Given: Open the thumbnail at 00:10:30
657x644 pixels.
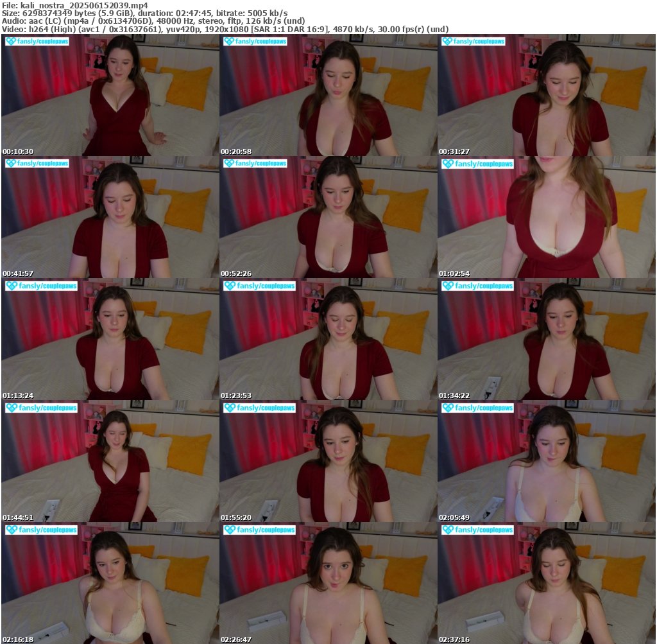Looking at the screenshot, I should point(110,95).
